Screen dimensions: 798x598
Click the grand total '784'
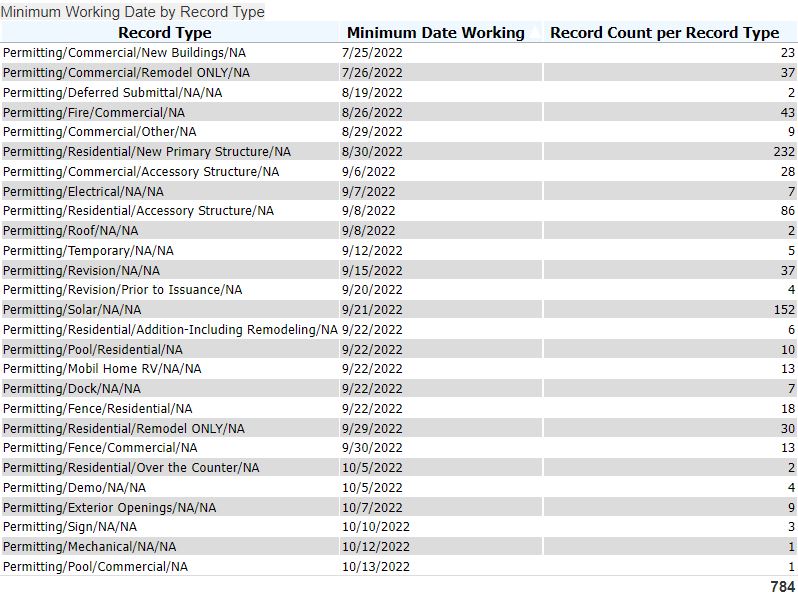tap(783, 586)
